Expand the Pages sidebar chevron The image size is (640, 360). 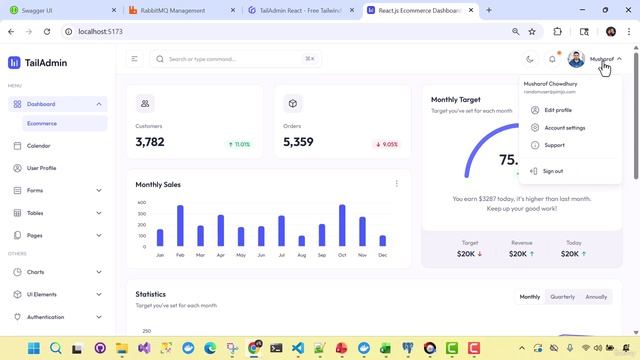tap(99, 236)
